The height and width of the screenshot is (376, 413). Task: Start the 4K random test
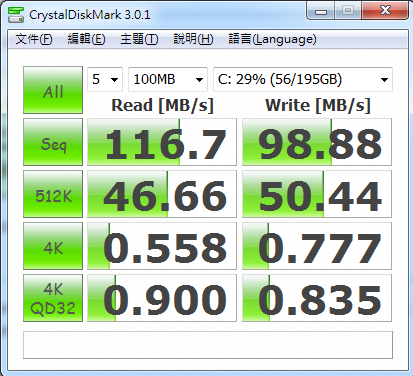click(53, 246)
